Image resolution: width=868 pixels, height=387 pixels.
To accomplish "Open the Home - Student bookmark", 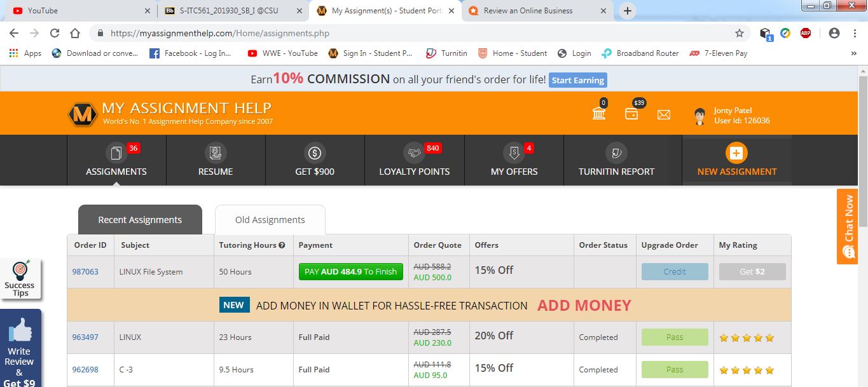I will (513, 53).
